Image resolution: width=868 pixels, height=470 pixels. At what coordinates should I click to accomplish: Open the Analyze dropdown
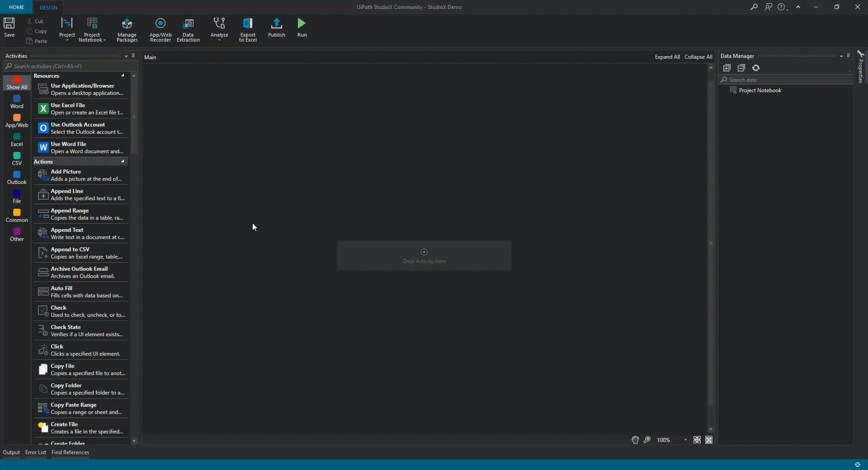[x=219, y=29]
